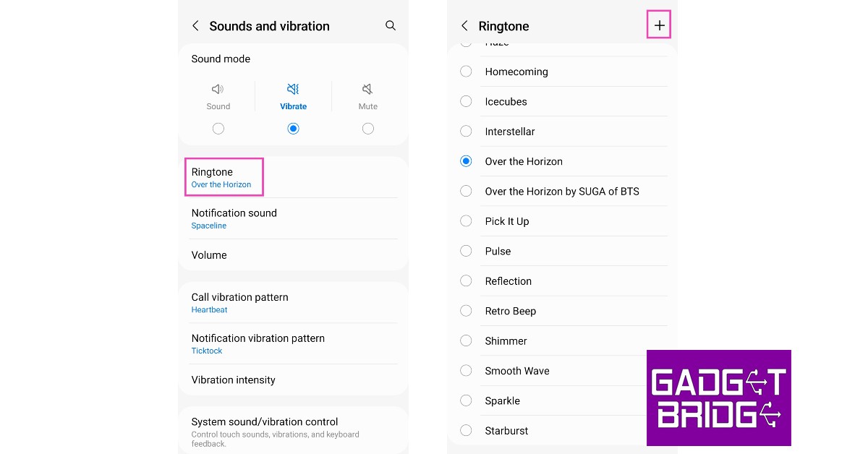Viewport: 868px width, 454px height.
Task: Select the Sound radio button
Action: pos(218,129)
